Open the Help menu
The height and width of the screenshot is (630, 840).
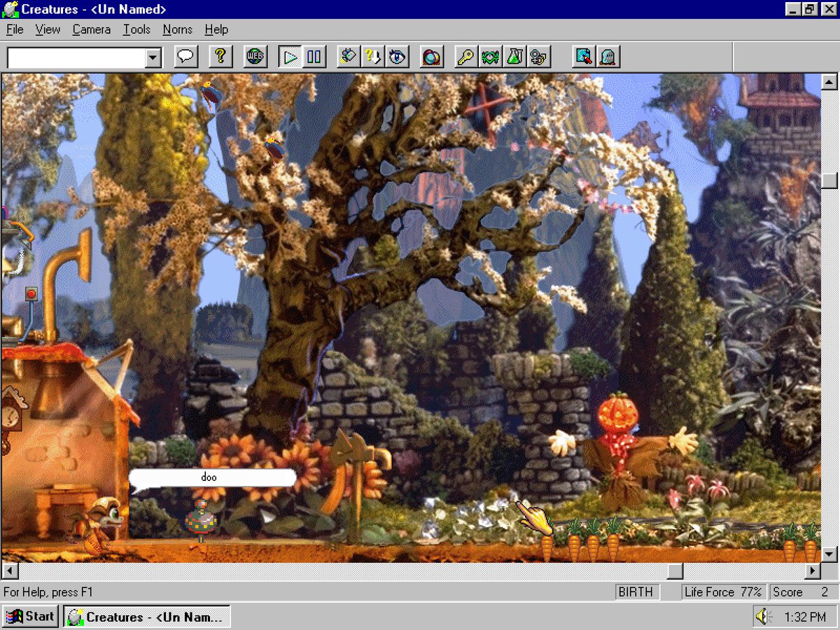[216, 29]
